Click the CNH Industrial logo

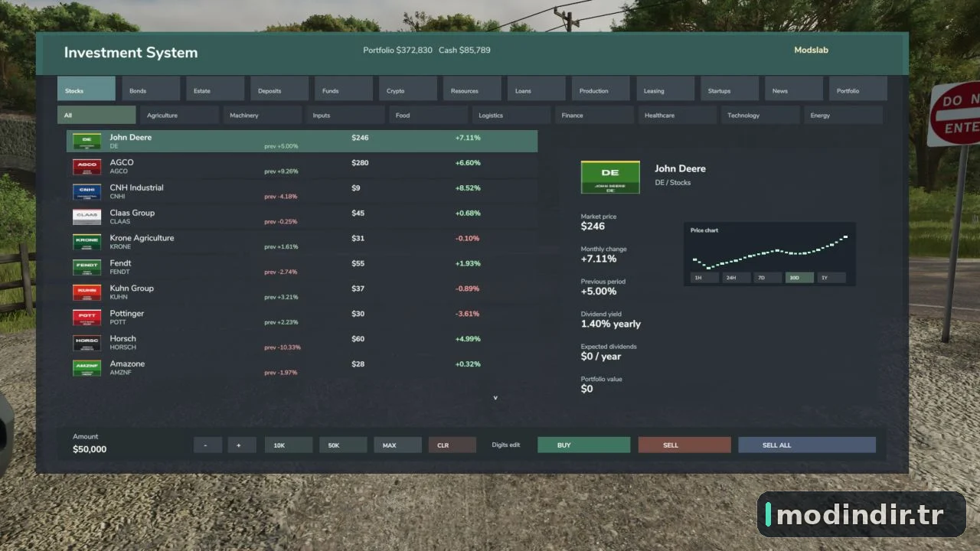click(87, 191)
